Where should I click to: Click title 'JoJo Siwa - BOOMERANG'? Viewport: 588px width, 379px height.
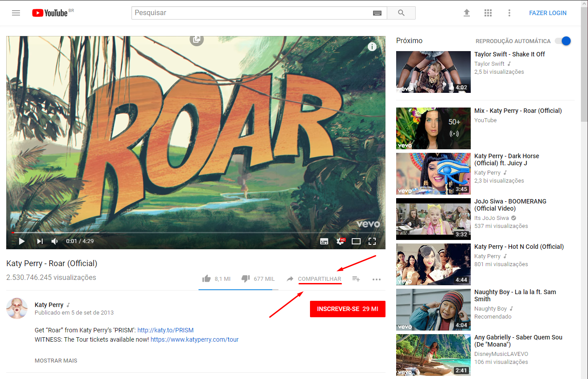510,205
